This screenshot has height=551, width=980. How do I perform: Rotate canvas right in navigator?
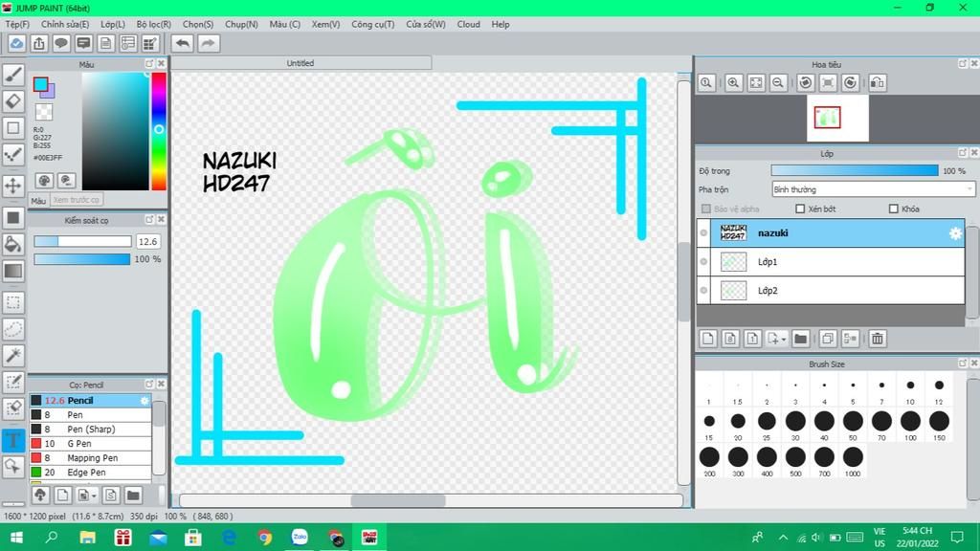850,82
